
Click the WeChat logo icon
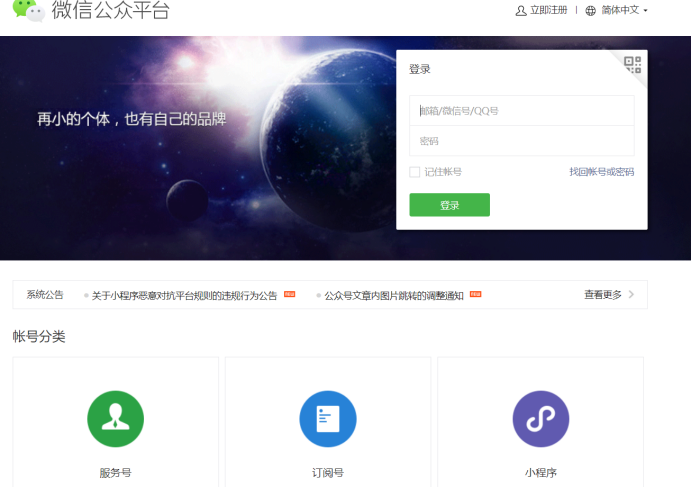pos(28,10)
